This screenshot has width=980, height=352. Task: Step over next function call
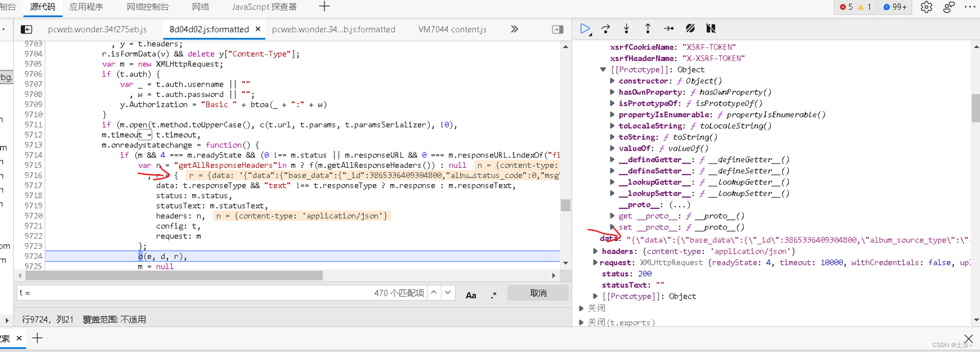coord(606,29)
